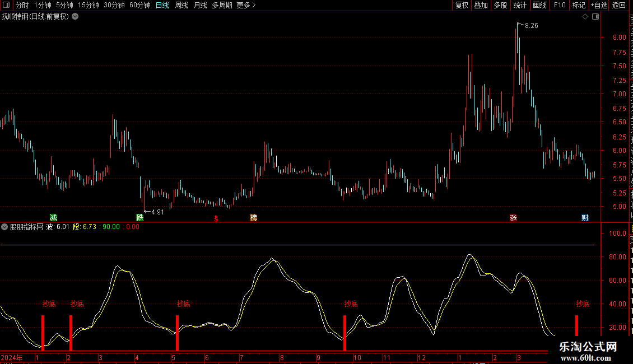Click the 7.00 price axis label
Screen dimensions: 633x364
click(619, 94)
